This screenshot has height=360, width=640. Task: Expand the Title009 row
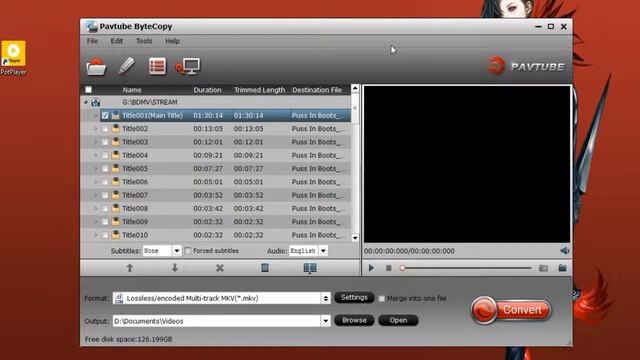tap(96, 222)
